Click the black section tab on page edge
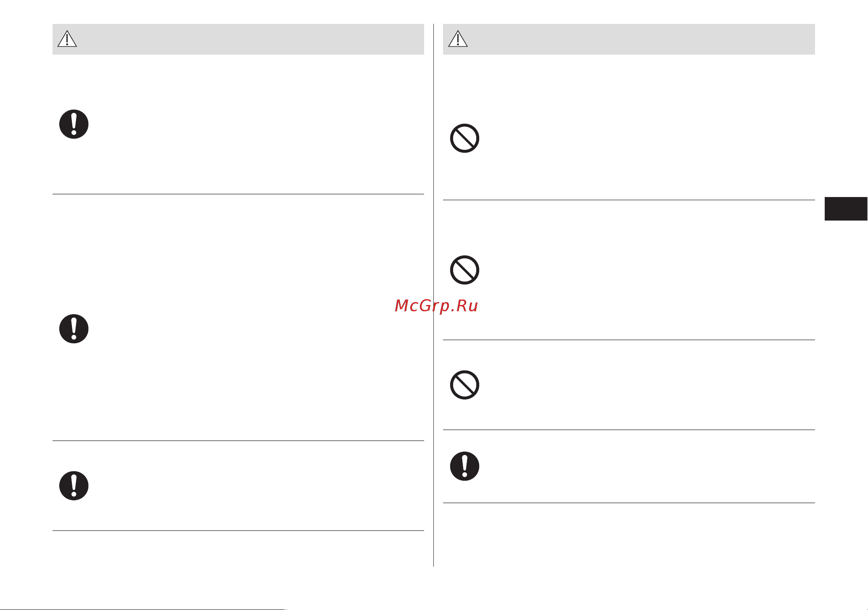This screenshot has width=868, height=610. click(x=846, y=209)
